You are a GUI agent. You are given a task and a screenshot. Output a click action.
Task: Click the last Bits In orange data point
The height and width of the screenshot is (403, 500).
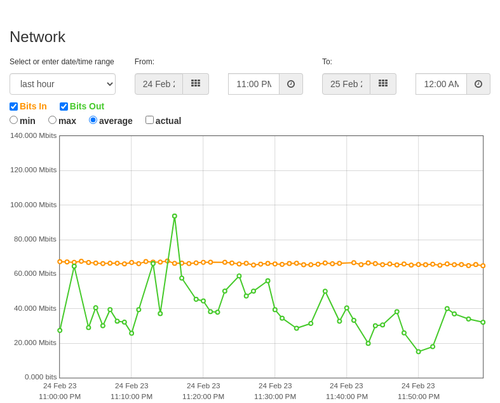pos(483,266)
